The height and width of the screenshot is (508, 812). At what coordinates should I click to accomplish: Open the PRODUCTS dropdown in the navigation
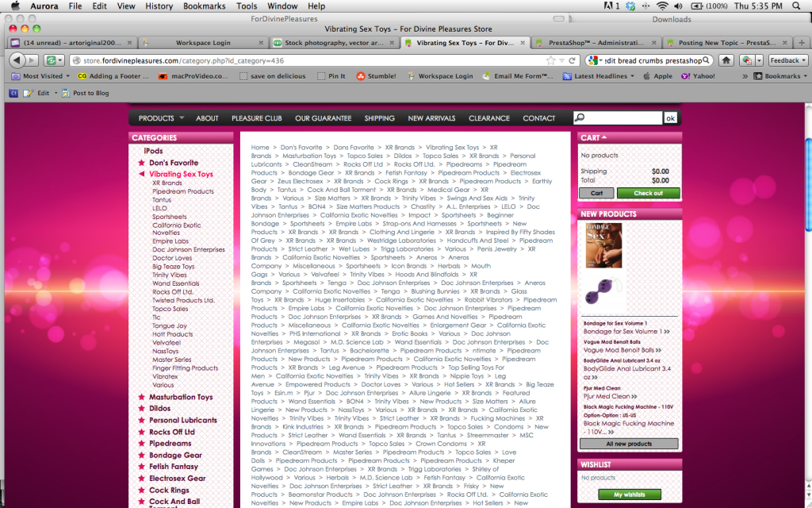[x=159, y=117]
